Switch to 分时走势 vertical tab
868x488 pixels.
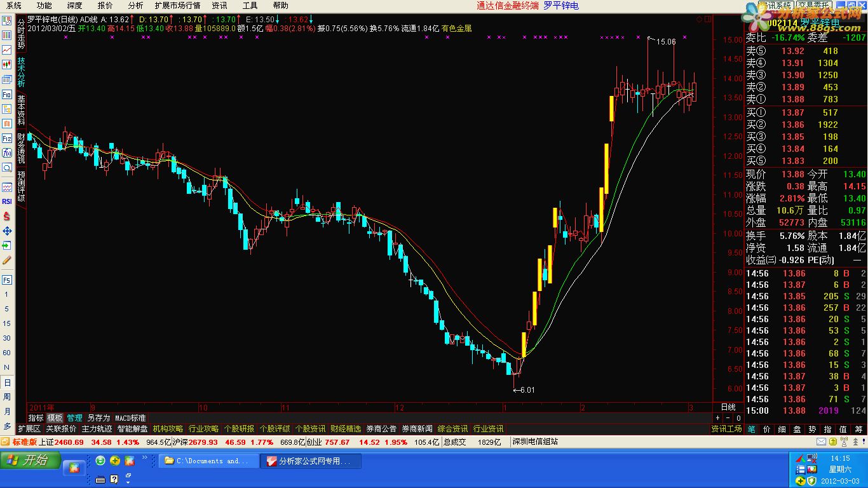[21, 34]
